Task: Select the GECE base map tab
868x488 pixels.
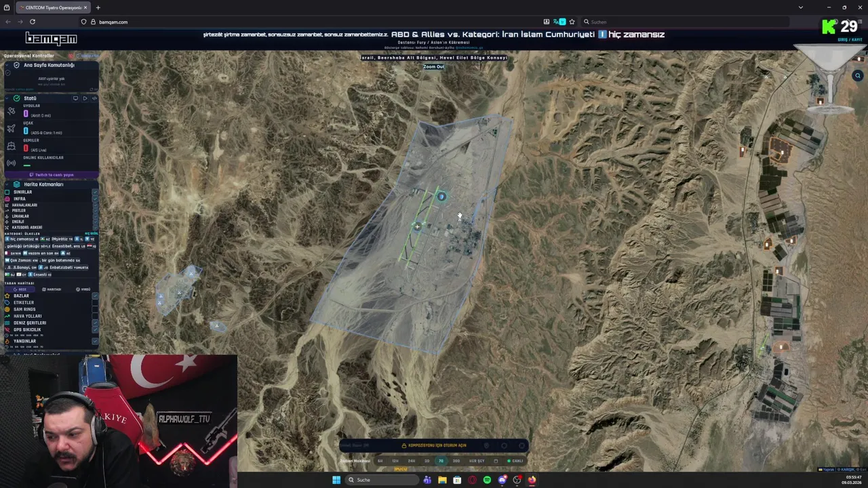Action: coord(20,289)
